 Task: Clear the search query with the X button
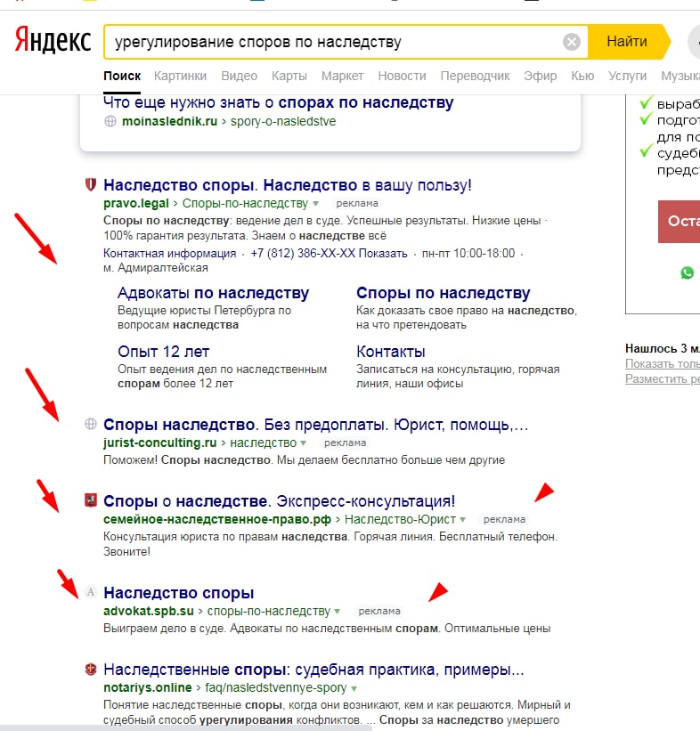(571, 42)
